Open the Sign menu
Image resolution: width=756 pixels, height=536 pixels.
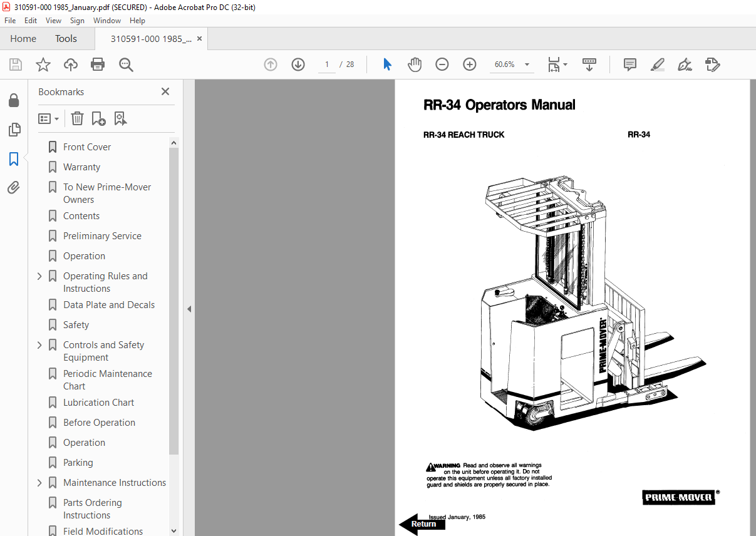click(x=77, y=21)
